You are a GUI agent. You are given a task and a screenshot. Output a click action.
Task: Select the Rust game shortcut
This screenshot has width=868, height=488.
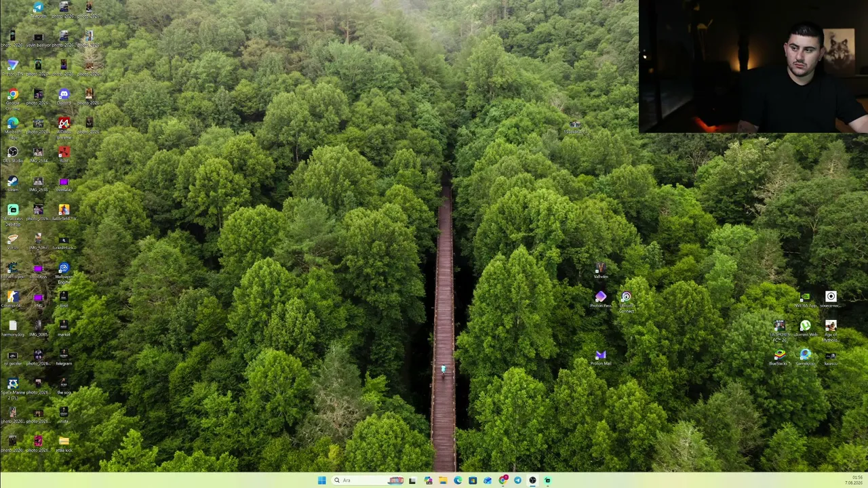pos(64,155)
